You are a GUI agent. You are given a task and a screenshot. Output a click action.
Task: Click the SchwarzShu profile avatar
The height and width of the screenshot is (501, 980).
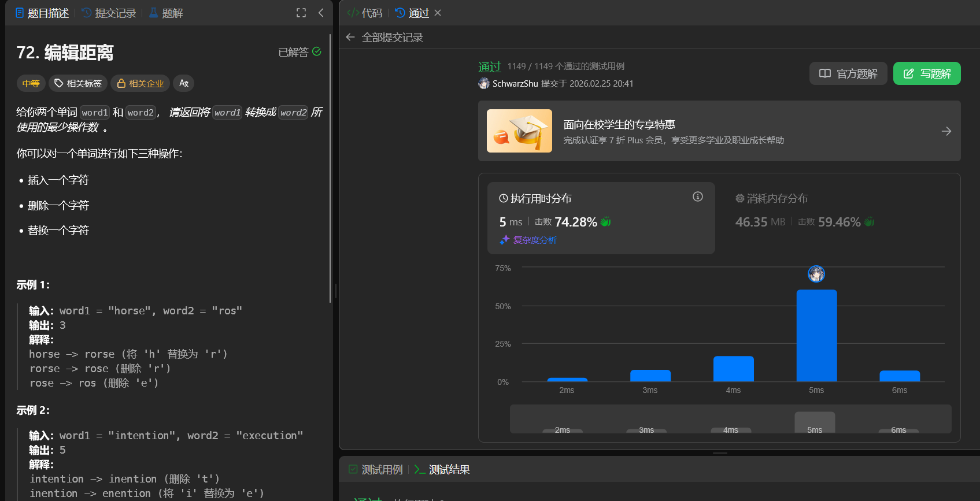484,84
